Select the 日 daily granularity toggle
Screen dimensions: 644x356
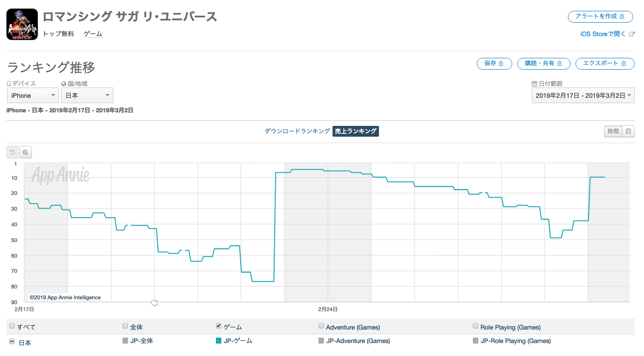point(628,131)
